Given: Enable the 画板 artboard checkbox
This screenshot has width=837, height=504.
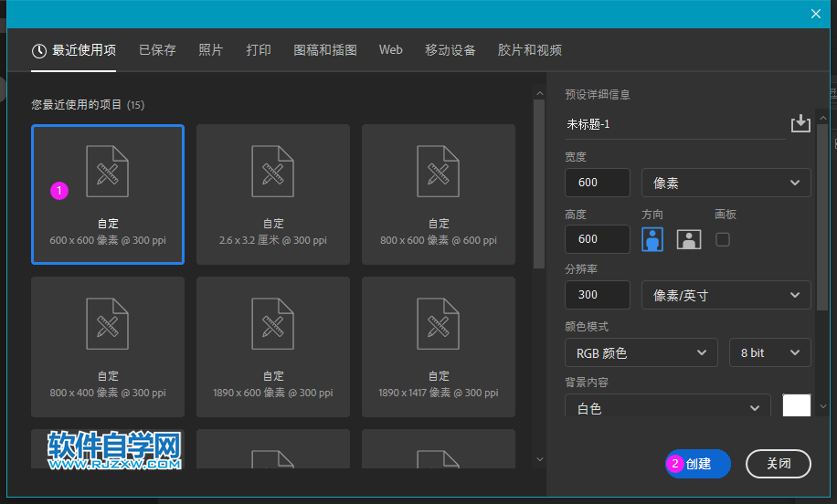Looking at the screenshot, I should (x=723, y=239).
